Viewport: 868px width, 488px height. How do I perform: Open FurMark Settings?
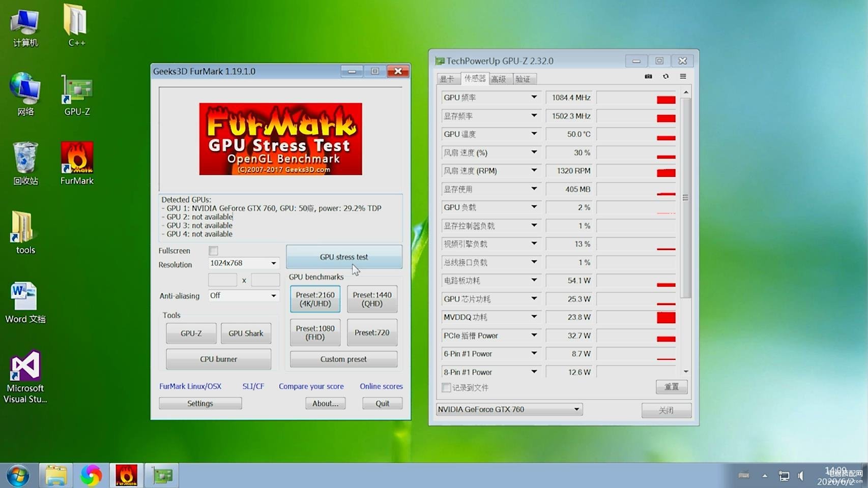click(x=200, y=403)
